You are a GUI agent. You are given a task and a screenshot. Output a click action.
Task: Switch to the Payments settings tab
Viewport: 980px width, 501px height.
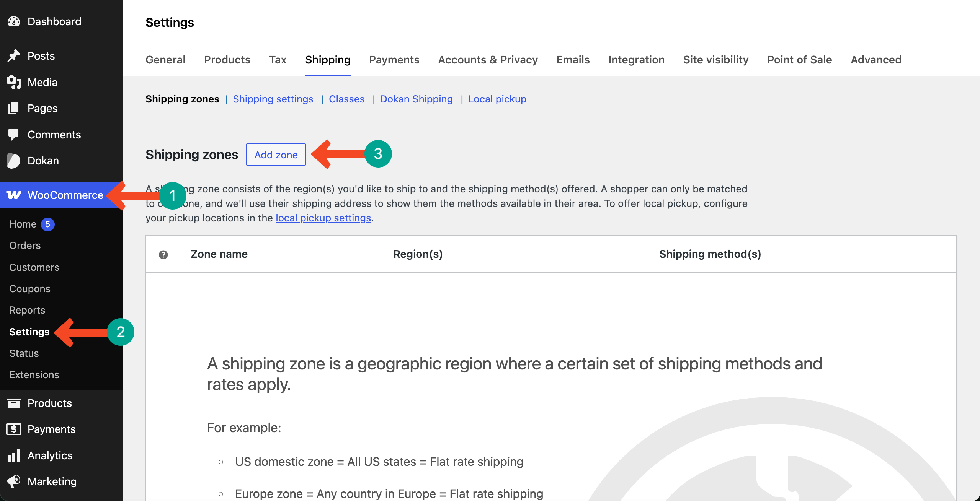click(x=394, y=60)
